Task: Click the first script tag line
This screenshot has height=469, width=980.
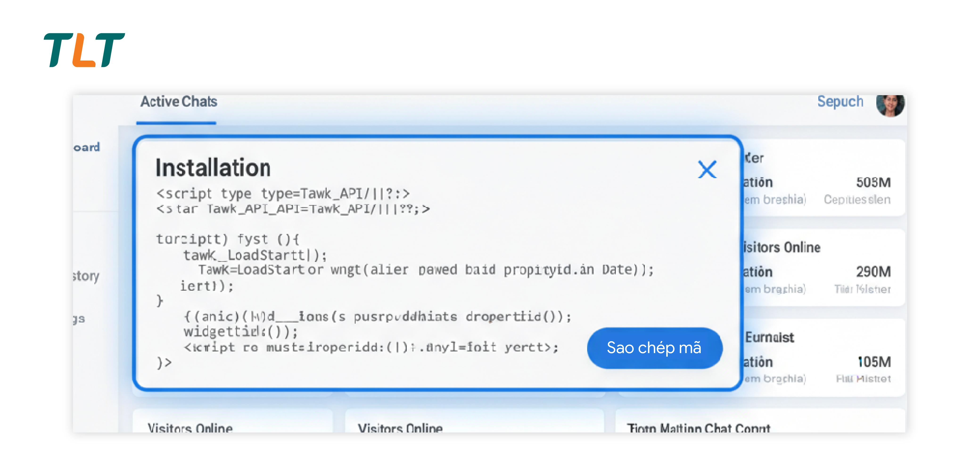Action: (283, 194)
